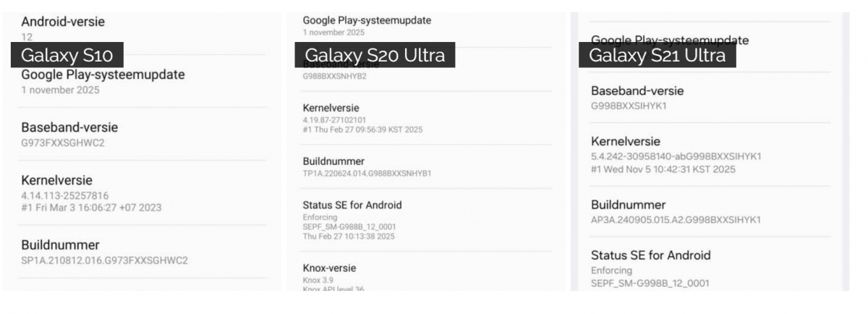The width and height of the screenshot is (868, 314).
Task: Tap Buildnummer TP1A.220624.014 entry
Action: click(x=367, y=166)
